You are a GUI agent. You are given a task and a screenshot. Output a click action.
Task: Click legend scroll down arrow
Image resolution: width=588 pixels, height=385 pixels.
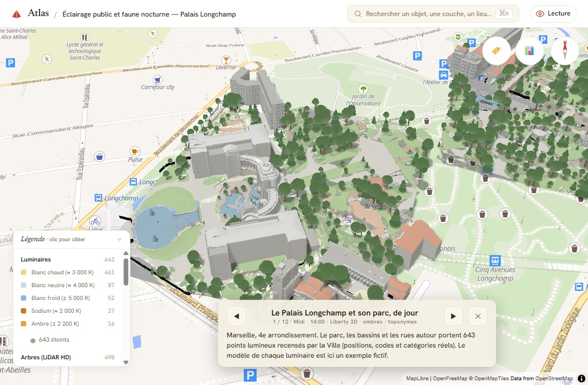[126, 363]
